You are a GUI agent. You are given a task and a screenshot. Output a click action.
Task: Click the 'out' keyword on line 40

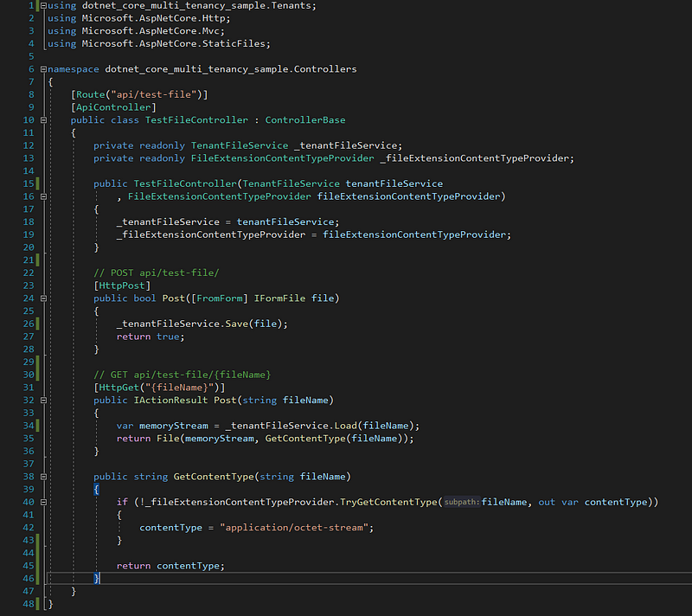point(547,502)
